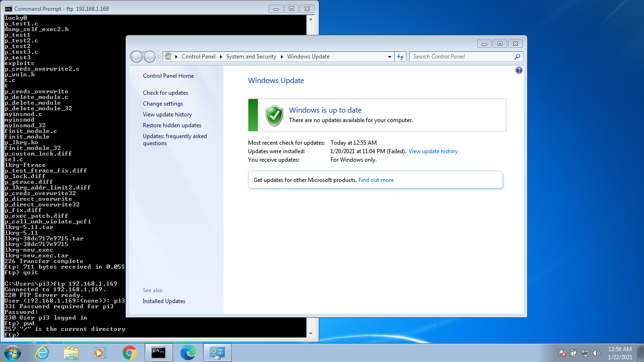Open Updates: frequently asked questions

click(175, 140)
